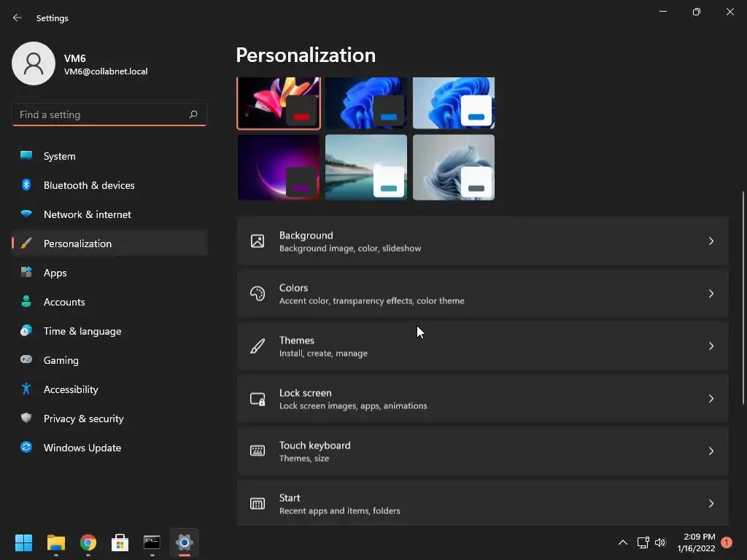The height and width of the screenshot is (560, 747).
Task: Click the Settings gear taskbar icon
Action: tap(185, 542)
